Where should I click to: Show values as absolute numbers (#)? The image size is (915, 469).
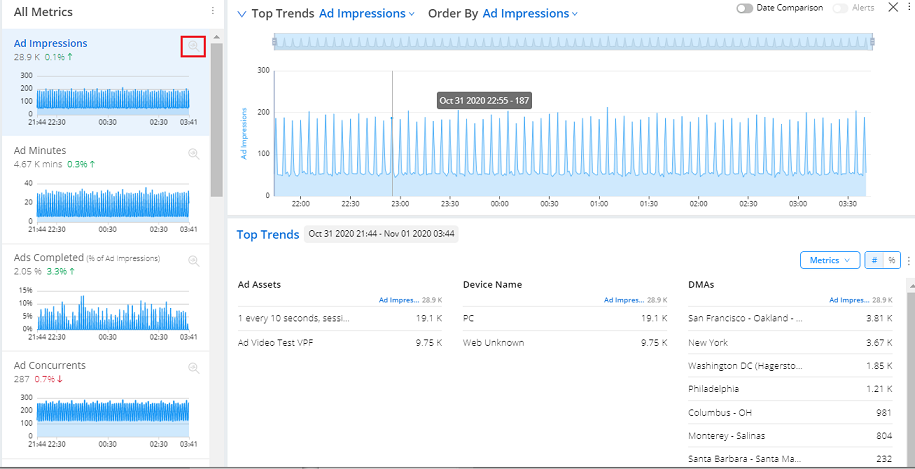874,260
